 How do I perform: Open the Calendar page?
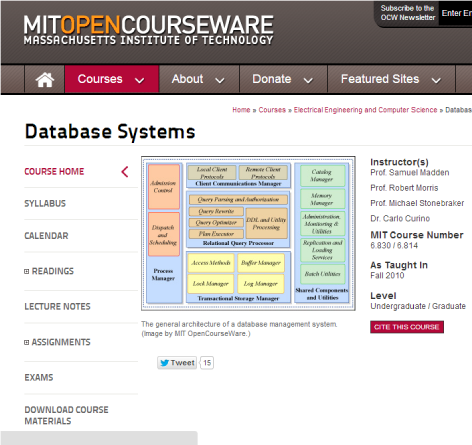46,236
